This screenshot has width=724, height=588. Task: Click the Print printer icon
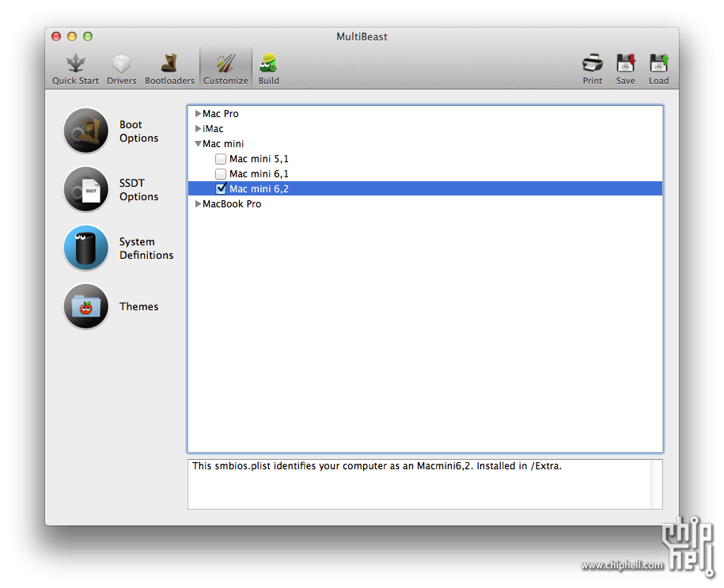coord(593,64)
